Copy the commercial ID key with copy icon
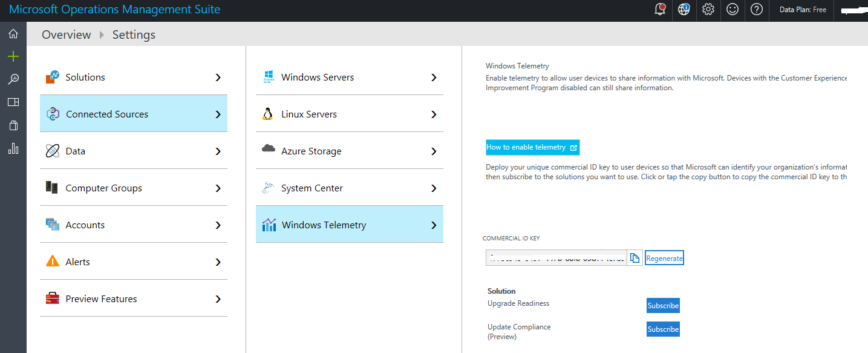The image size is (868, 353). click(x=635, y=257)
